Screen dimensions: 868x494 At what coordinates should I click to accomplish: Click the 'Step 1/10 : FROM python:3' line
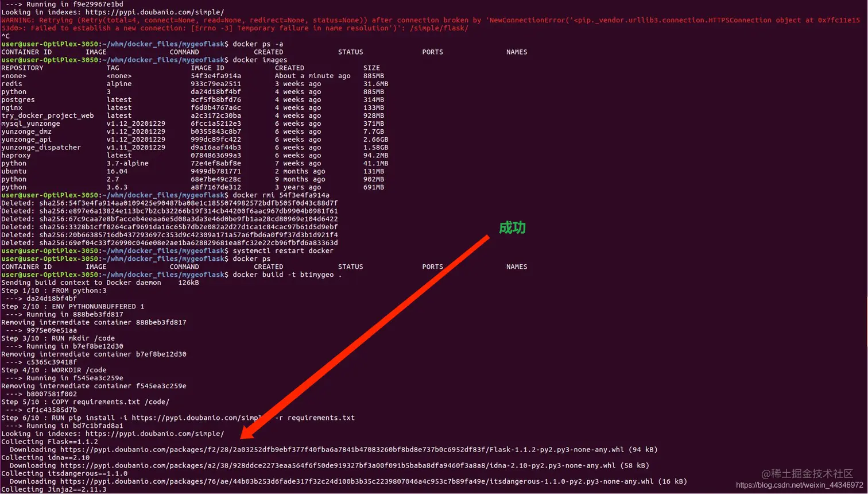(x=54, y=291)
